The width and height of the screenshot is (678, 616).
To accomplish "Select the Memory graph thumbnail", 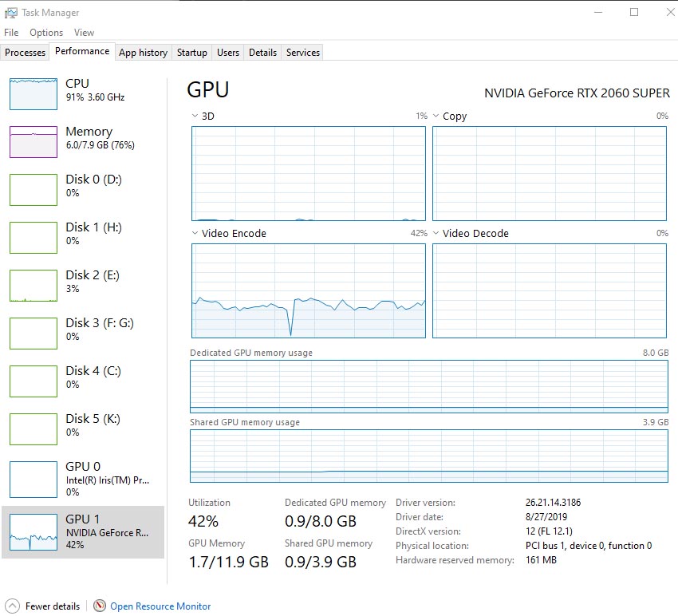I will point(34,141).
